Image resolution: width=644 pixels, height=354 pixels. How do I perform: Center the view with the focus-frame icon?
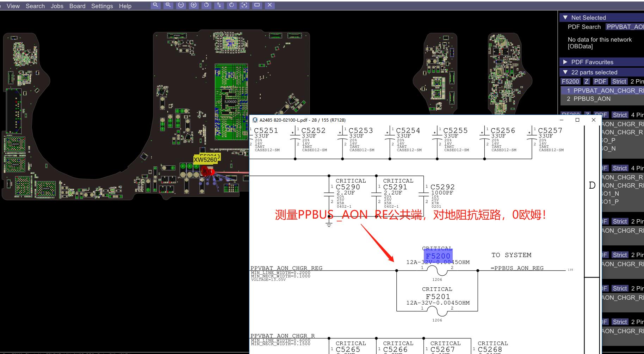[244, 5]
